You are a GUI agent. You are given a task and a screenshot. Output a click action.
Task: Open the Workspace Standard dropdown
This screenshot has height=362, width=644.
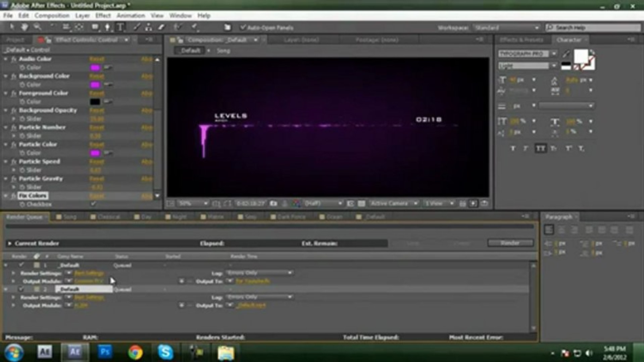click(x=506, y=28)
